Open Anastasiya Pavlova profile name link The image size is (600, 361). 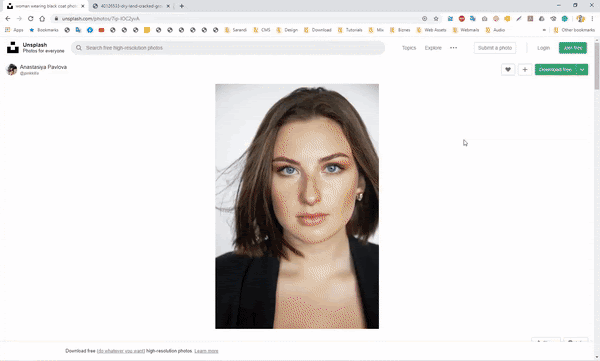pyautogui.click(x=43, y=67)
